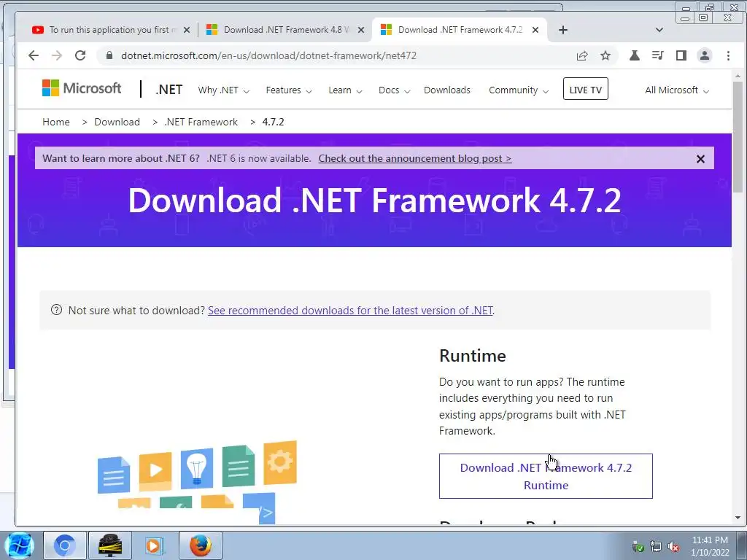
Task: Launch Firefox from the taskbar
Action: (200, 545)
